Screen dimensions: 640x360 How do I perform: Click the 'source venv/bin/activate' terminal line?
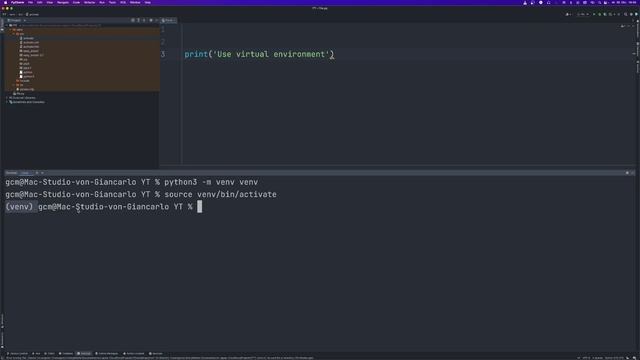click(x=141, y=195)
